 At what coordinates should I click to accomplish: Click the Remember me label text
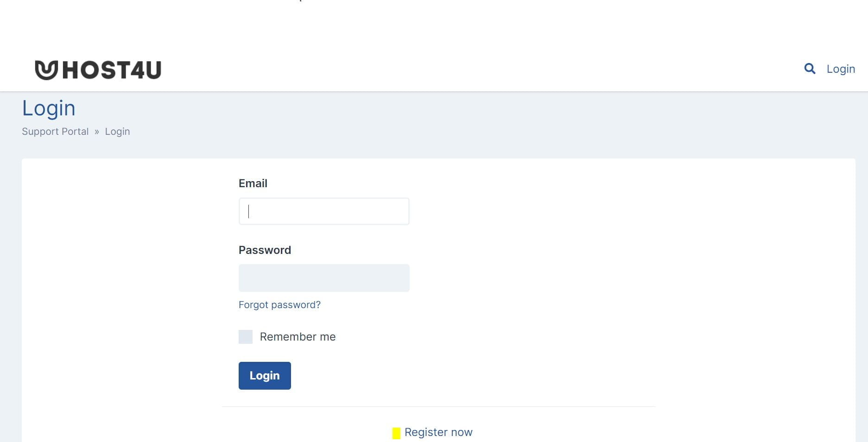click(x=298, y=337)
